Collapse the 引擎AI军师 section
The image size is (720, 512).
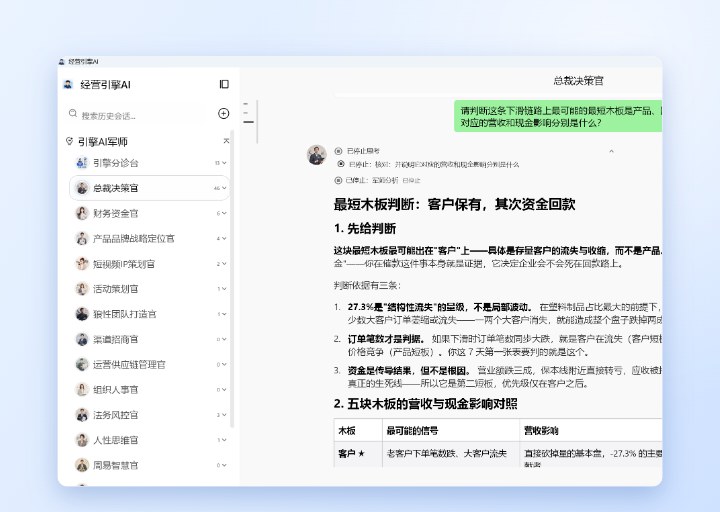coord(226,141)
